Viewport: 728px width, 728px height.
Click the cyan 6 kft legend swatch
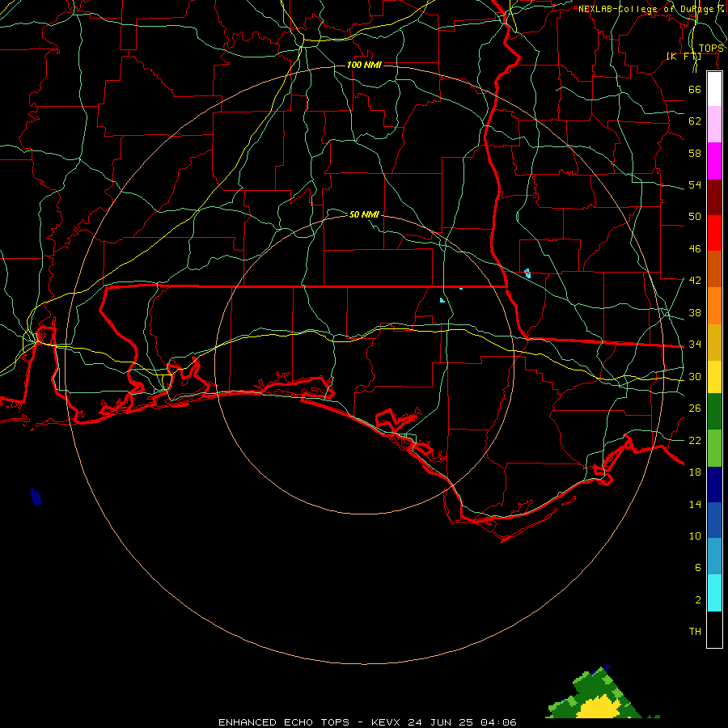[714, 593]
